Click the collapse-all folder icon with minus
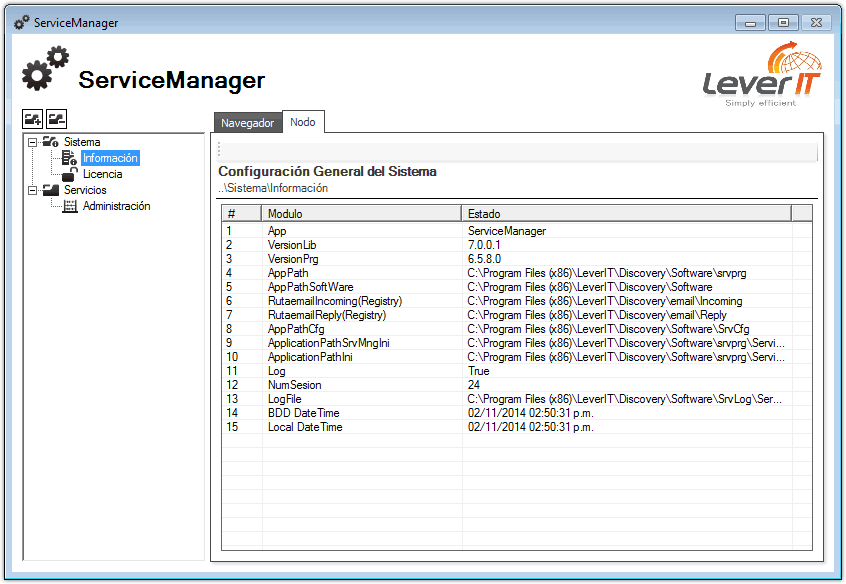This screenshot has width=846, height=584. tap(56, 119)
